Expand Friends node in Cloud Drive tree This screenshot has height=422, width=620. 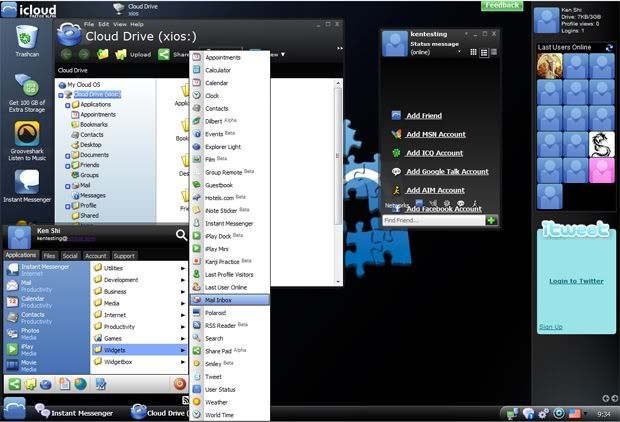(x=68, y=166)
